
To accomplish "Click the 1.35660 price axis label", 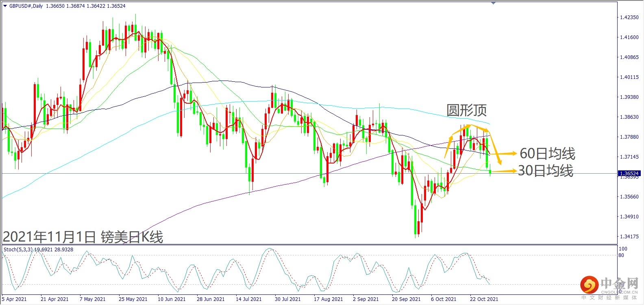I will 629,197.
